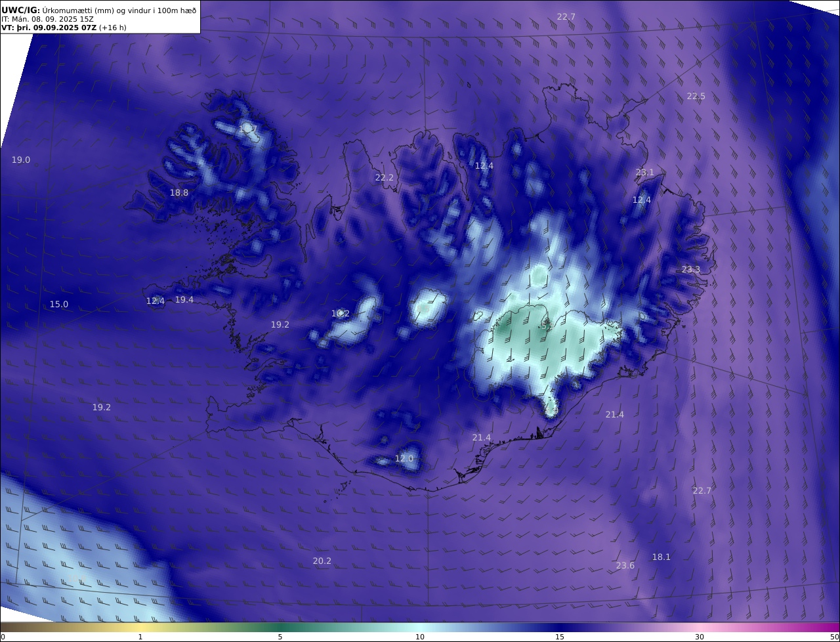Click the 18.8 value over the Westfjords
840x642 pixels.
coord(179,193)
